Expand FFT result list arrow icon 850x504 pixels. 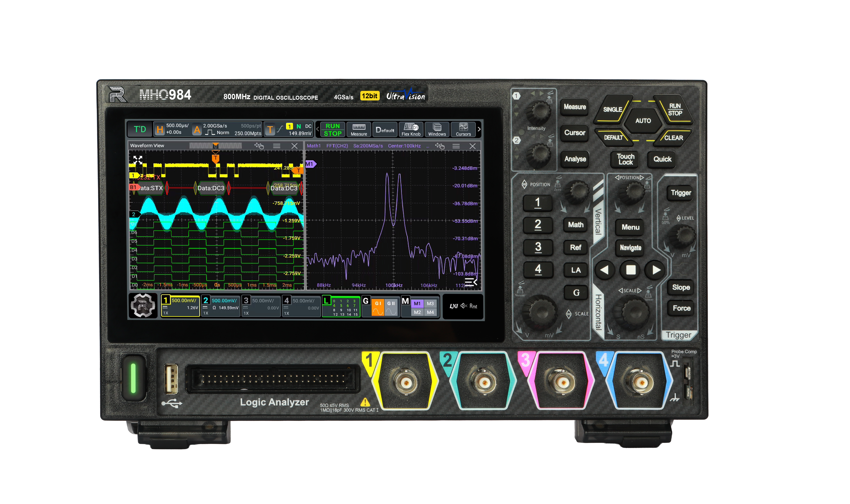[x=471, y=282]
